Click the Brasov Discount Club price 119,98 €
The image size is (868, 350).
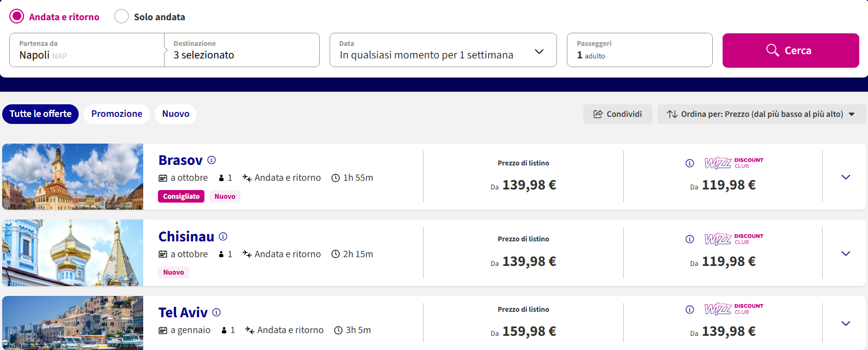click(729, 185)
